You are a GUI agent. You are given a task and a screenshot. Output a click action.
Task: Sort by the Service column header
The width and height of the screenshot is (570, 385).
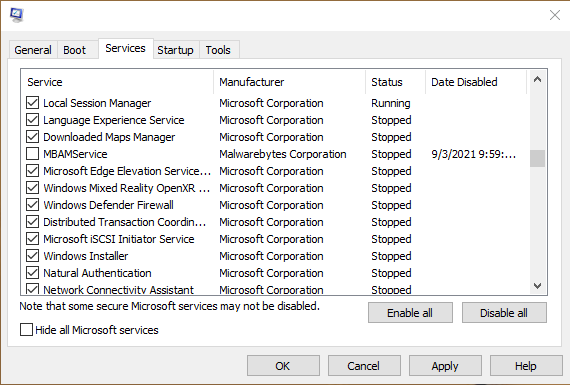(x=117, y=82)
